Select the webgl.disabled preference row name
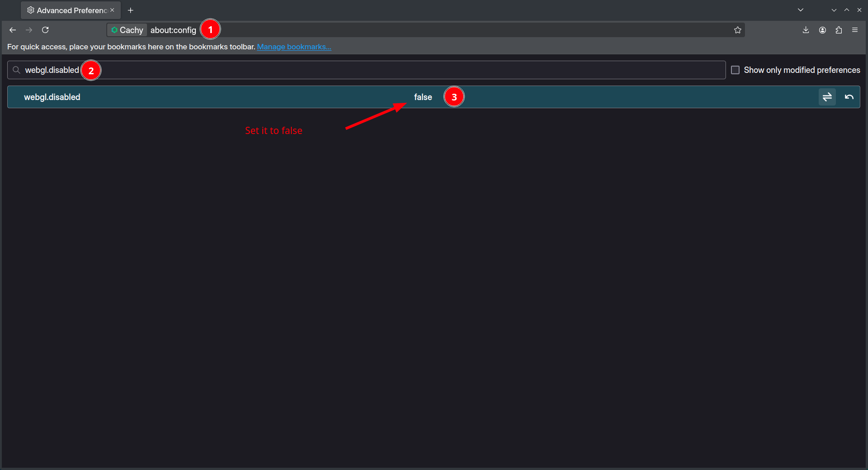The width and height of the screenshot is (868, 470). [52, 97]
